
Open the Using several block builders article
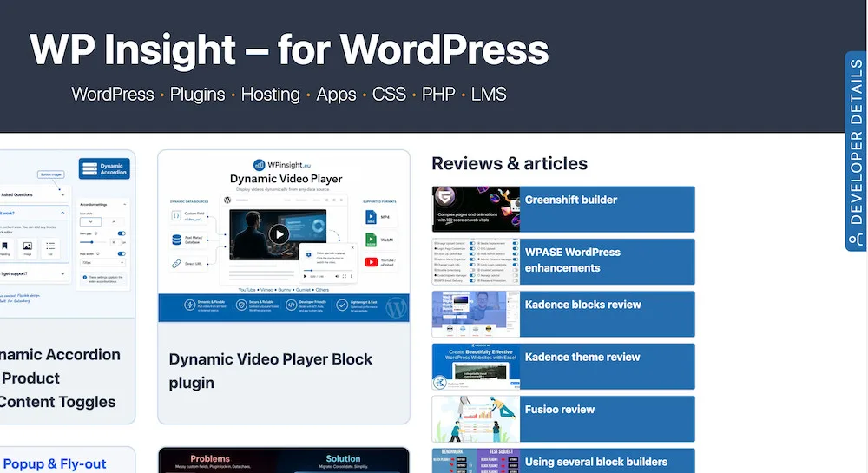click(596, 462)
